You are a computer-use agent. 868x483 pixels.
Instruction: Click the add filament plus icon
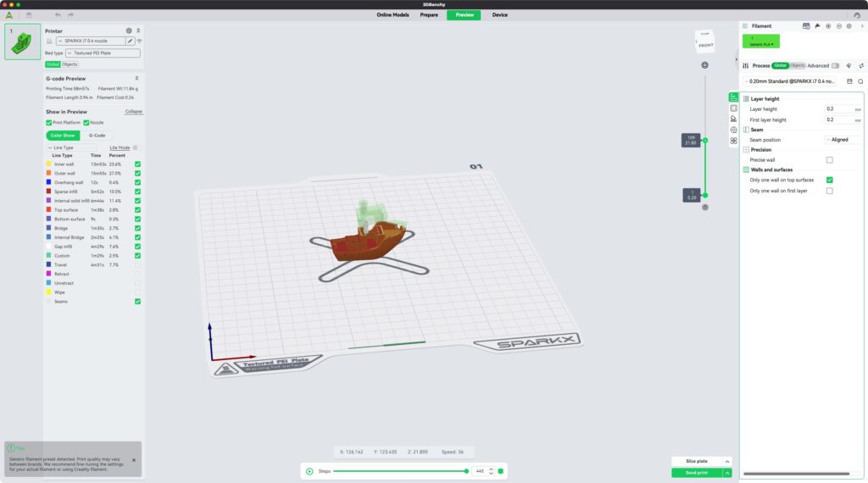pos(828,26)
